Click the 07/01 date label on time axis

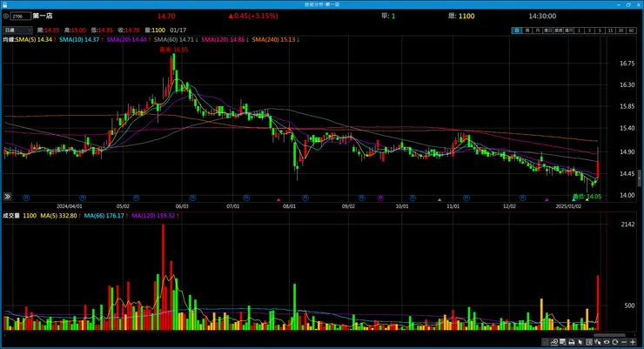point(233,206)
